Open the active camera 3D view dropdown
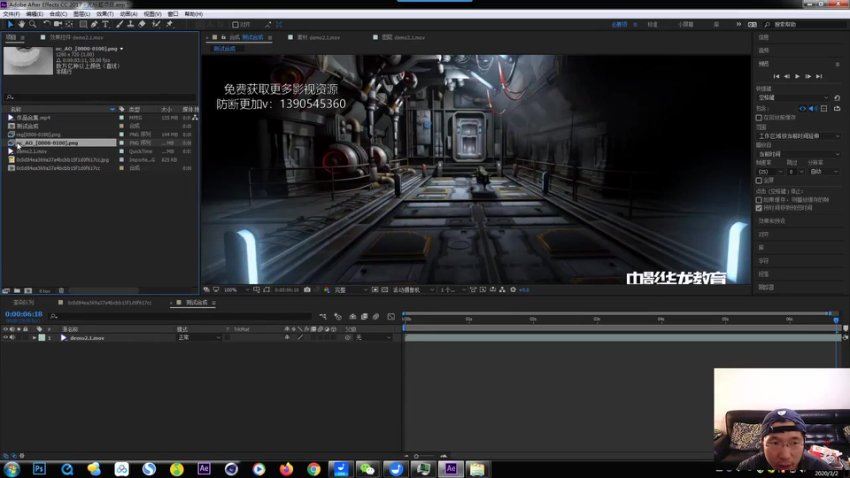This screenshot has height=478, width=850. (413, 290)
